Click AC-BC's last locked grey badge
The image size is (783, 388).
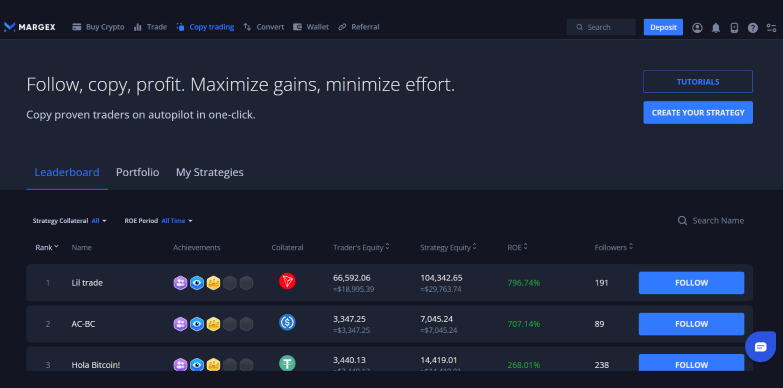tap(246, 324)
